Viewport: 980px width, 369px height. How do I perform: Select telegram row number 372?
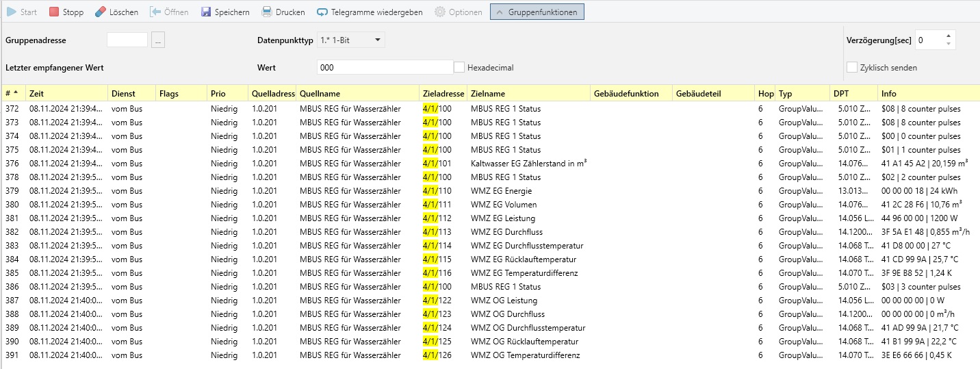click(x=490, y=109)
